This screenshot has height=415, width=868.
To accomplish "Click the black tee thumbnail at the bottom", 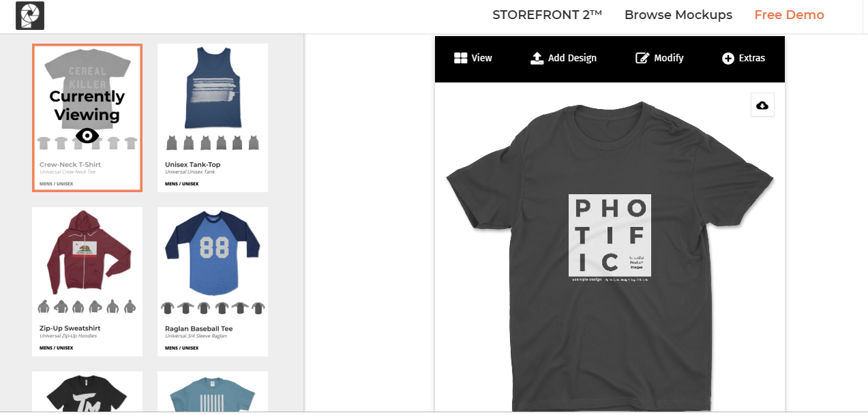I will tap(87, 394).
